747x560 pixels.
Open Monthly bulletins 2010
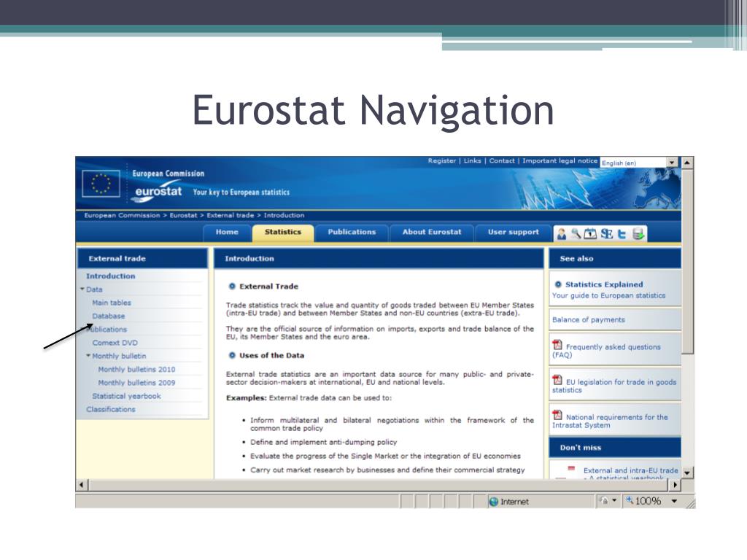(x=136, y=369)
